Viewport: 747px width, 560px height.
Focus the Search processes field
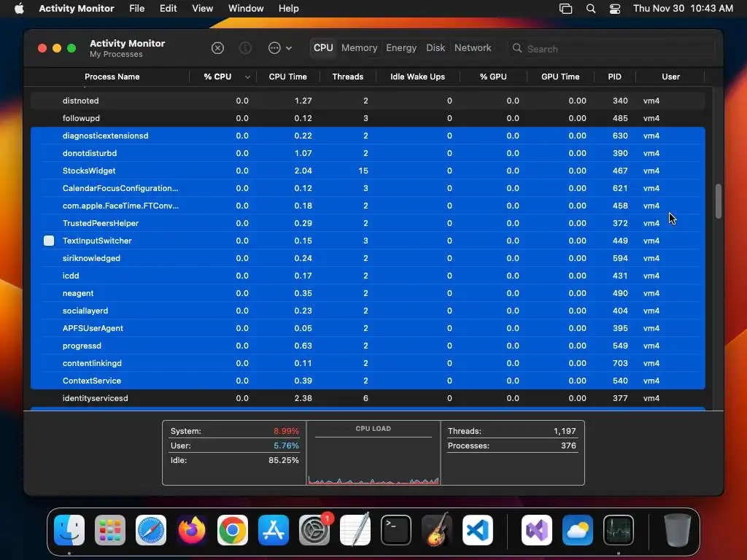point(611,49)
